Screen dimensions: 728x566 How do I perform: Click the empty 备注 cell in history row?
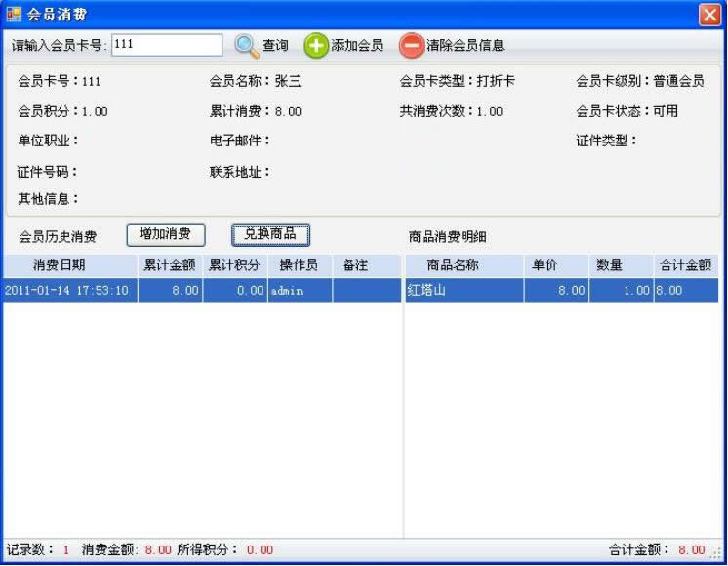point(367,290)
